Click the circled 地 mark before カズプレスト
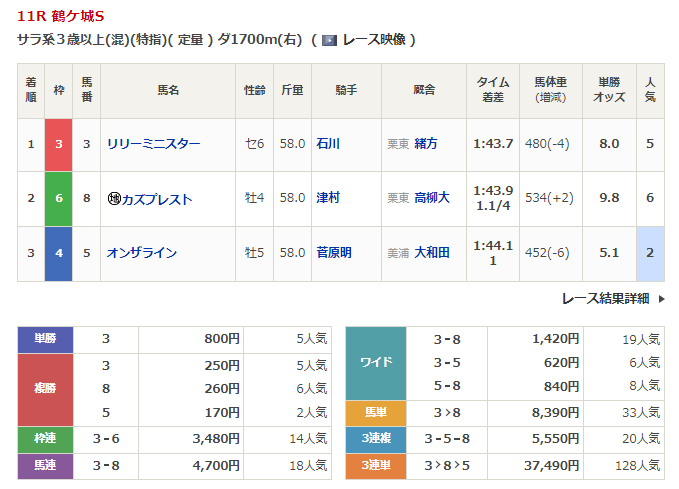Image resolution: width=679 pixels, height=489 pixels. point(114,199)
